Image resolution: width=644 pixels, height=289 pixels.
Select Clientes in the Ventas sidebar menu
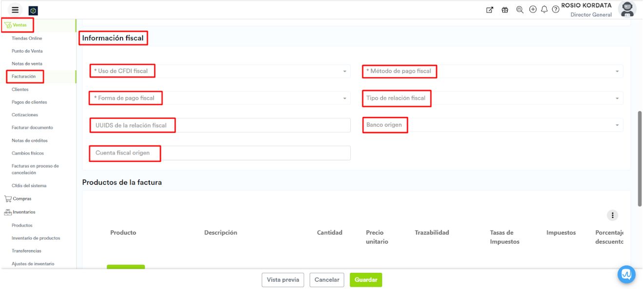20,90
